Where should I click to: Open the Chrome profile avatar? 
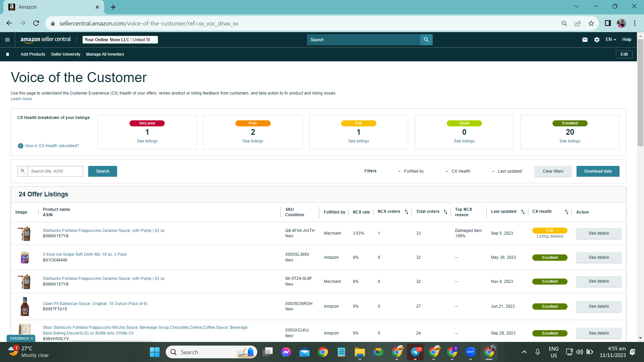coord(622,23)
